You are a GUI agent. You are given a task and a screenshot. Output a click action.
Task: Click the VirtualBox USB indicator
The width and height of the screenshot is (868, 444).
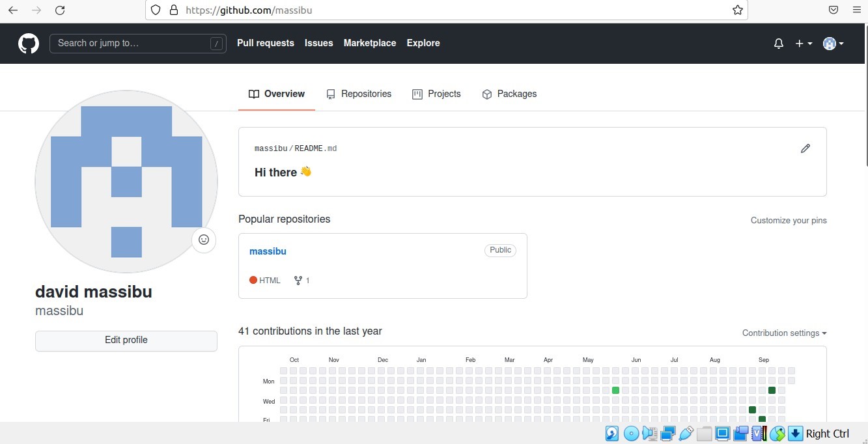tap(686, 434)
